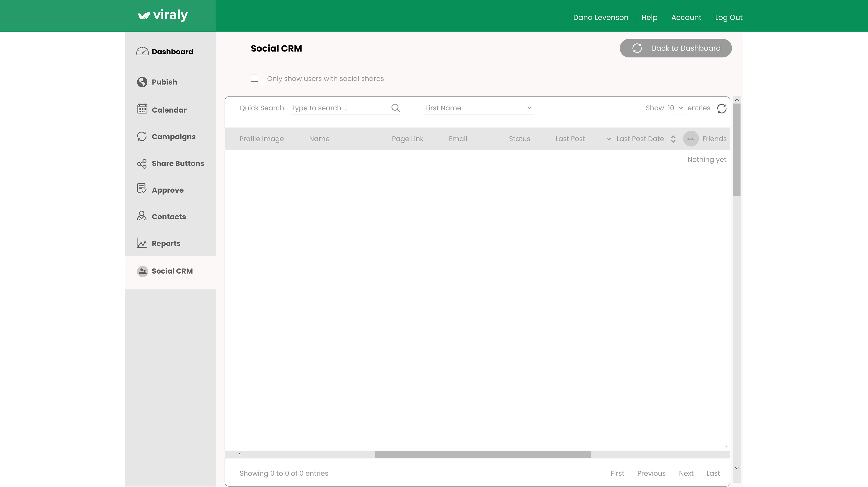Click the Profile Image column header
Viewport: 868px width, 487px height.
(262, 139)
